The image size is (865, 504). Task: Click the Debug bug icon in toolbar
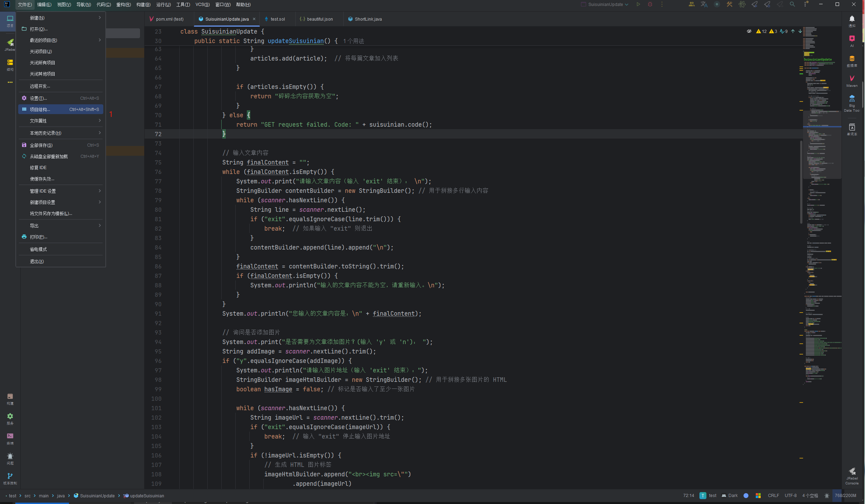[x=650, y=5]
